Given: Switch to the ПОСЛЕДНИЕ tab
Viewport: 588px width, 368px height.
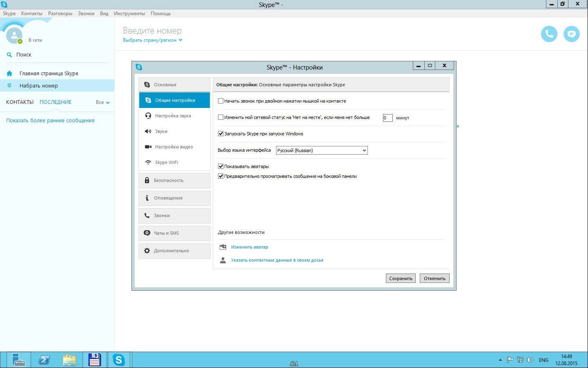Looking at the screenshot, I should tap(56, 102).
